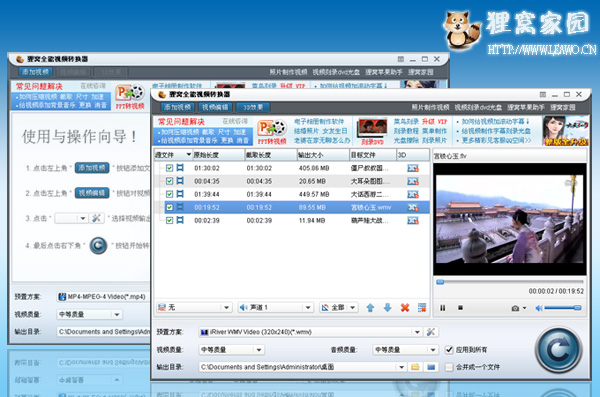Click the 添加视频 button in the usage guide
The image size is (600, 397).
pyautogui.click(x=92, y=168)
